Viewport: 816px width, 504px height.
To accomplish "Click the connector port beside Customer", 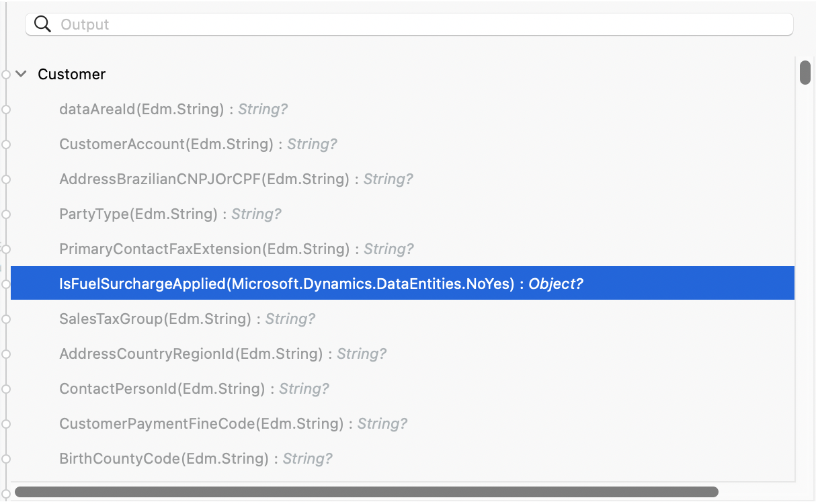I will click(6, 74).
